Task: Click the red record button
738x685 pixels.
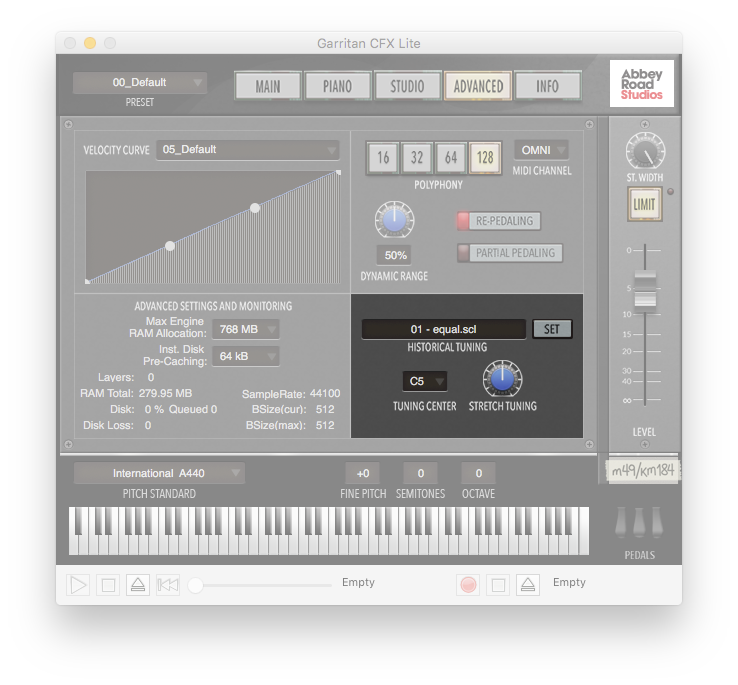Action: pyautogui.click(x=468, y=585)
